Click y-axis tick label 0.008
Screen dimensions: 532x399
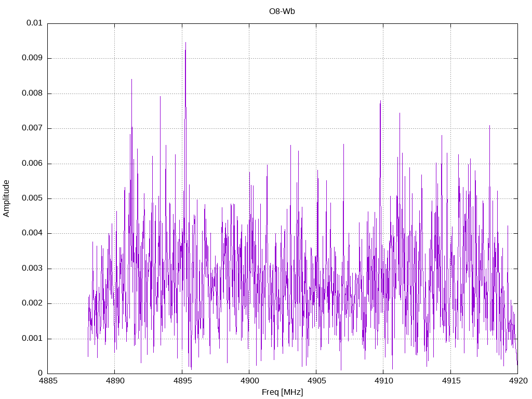[32, 93]
